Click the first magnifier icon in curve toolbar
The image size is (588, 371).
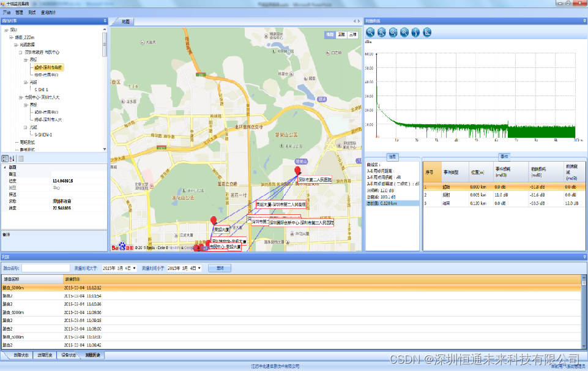[371, 32]
